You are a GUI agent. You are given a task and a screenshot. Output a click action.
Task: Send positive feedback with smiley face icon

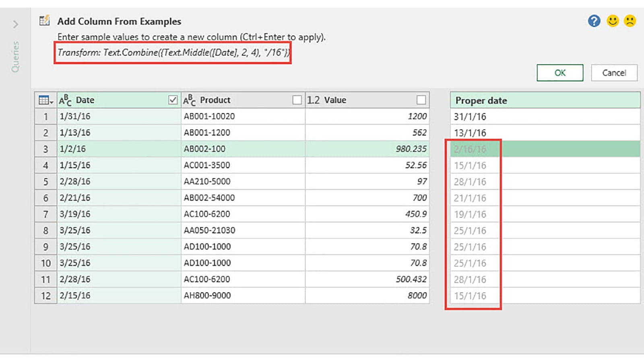point(613,21)
